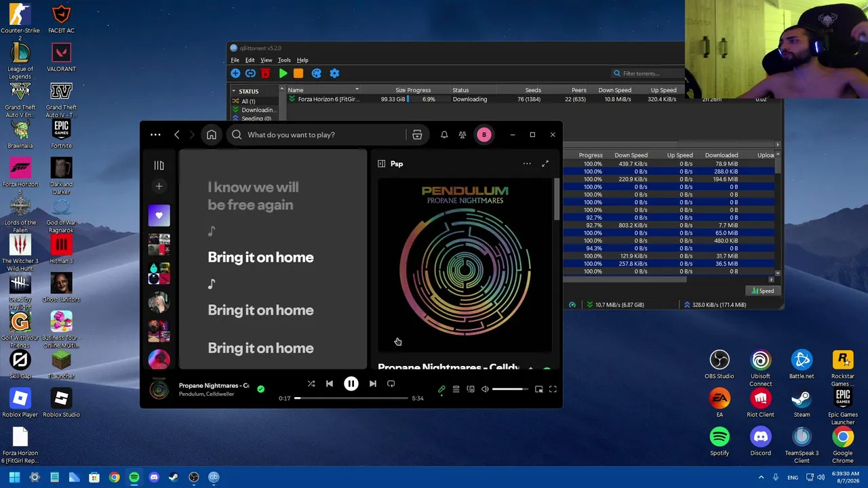Mute the Spotify volume
The height and width of the screenshot is (488, 868).
[485, 389]
